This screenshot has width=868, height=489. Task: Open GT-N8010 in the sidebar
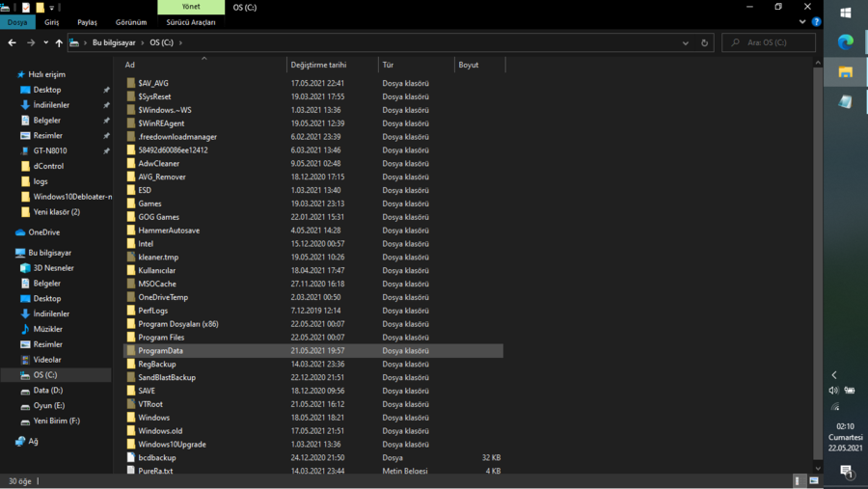coord(50,150)
